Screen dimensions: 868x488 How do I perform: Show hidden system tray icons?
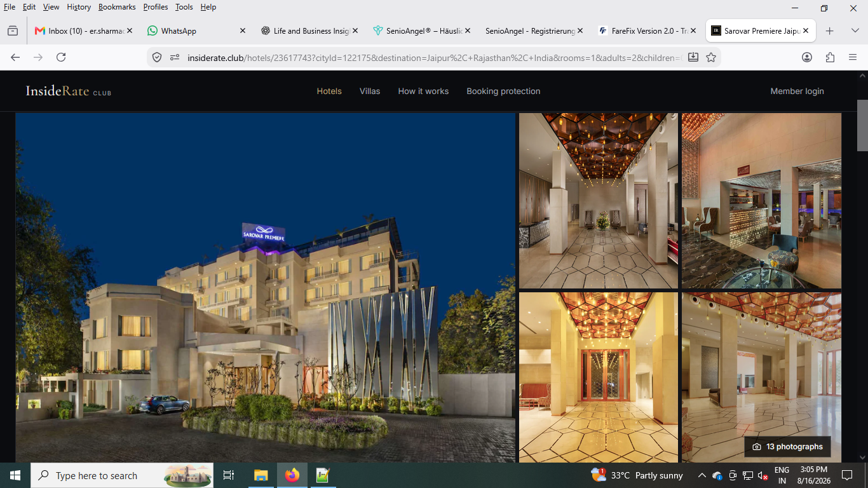pos(702,475)
